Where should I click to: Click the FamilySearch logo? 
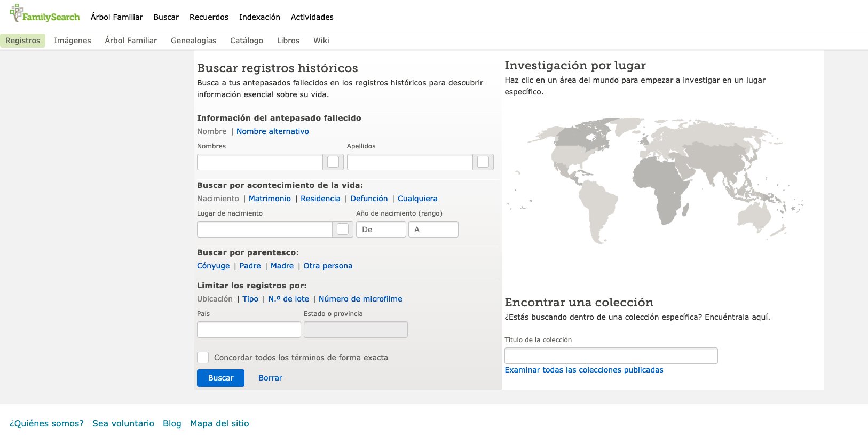click(x=45, y=14)
